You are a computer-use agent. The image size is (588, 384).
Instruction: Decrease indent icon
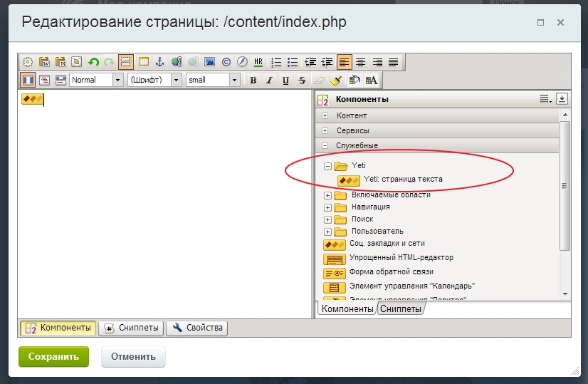tap(310, 62)
